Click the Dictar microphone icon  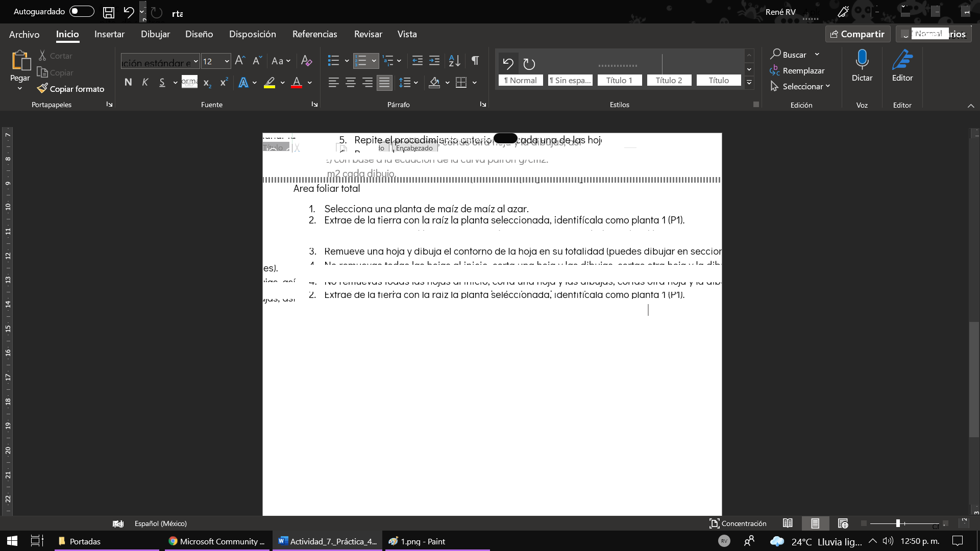[862, 60]
